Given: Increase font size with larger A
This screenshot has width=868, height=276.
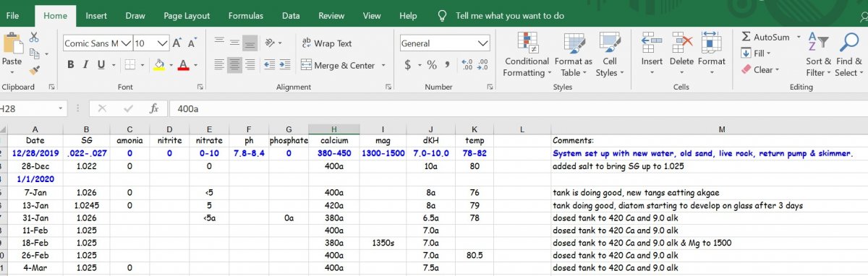Looking at the screenshot, I should 178,43.
